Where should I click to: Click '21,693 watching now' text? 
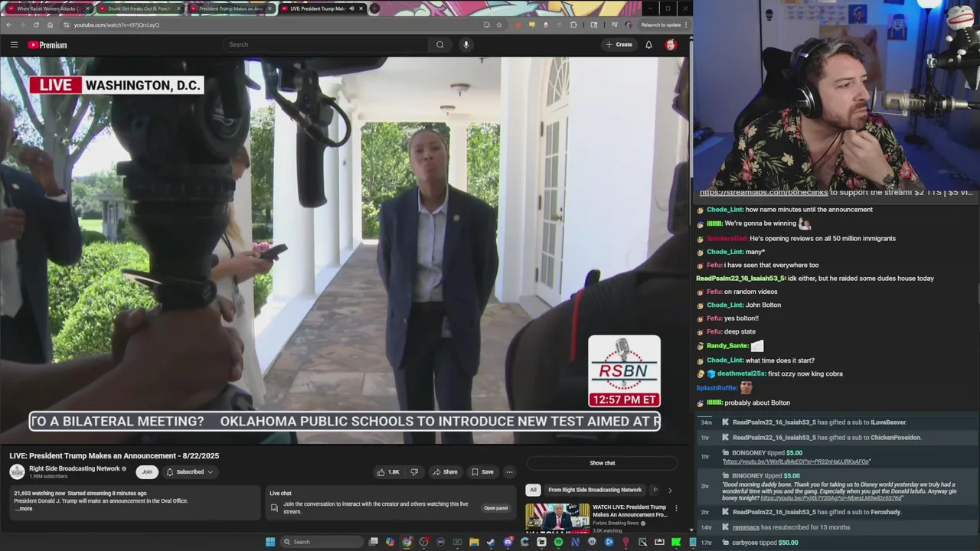click(38, 494)
